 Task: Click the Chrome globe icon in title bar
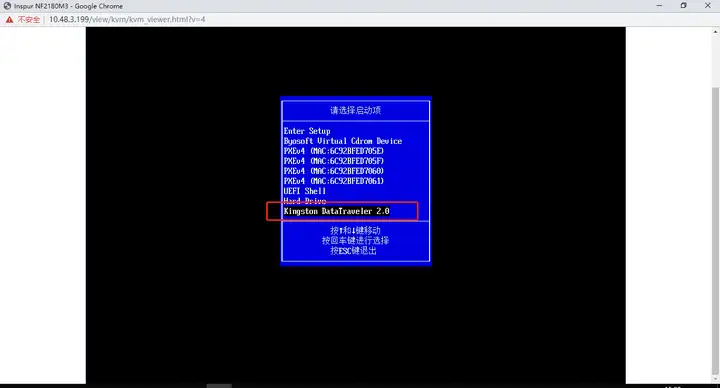(x=7, y=6)
